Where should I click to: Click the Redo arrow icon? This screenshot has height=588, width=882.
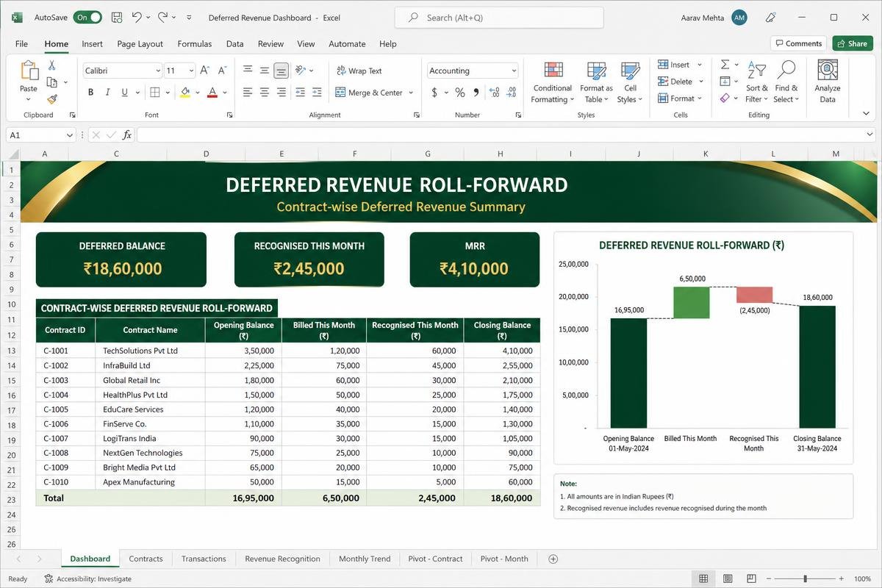click(x=162, y=17)
